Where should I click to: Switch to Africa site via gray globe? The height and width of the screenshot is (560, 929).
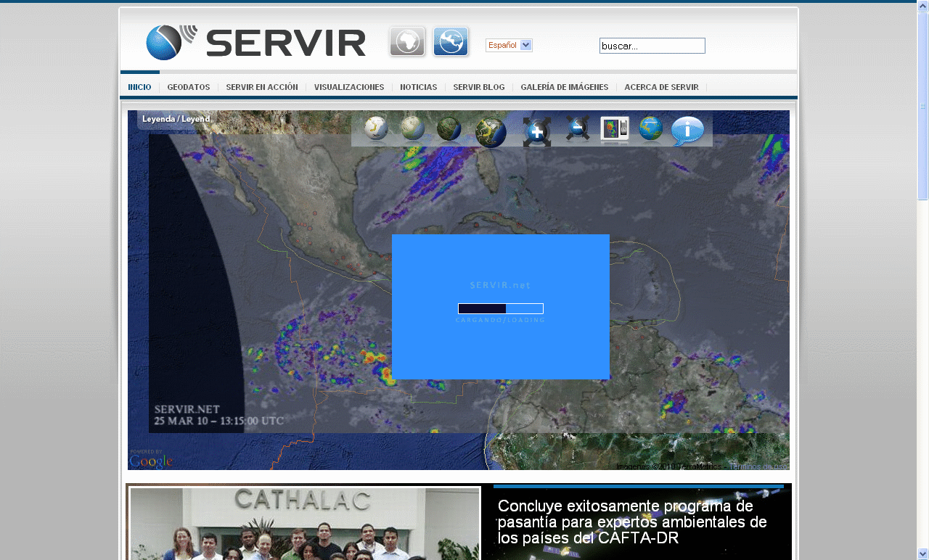point(407,41)
